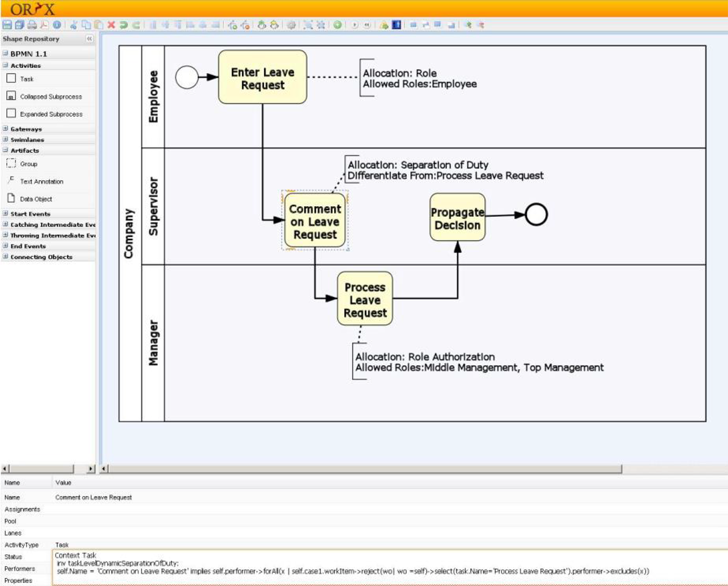728x586 pixels.
Task: Select the Process Leave Request task
Action: pyautogui.click(x=365, y=299)
